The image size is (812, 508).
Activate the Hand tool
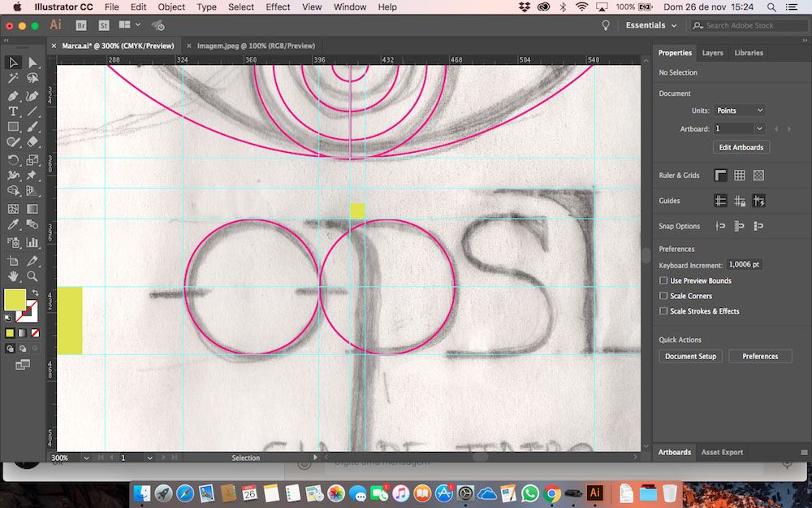click(x=13, y=276)
